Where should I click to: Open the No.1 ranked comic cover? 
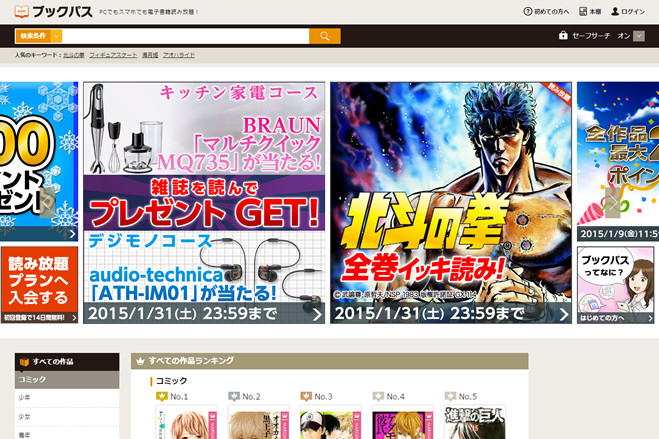(187, 422)
